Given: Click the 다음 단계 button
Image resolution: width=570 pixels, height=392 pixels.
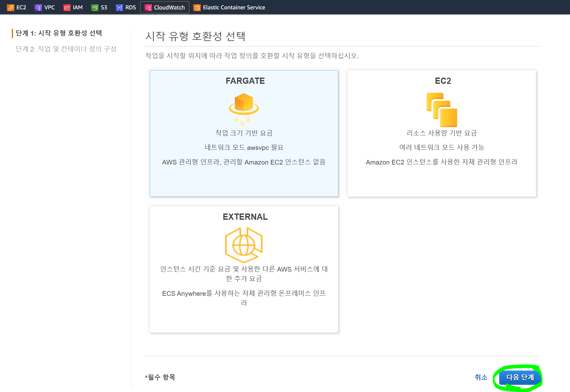Looking at the screenshot, I should point(520,377).
